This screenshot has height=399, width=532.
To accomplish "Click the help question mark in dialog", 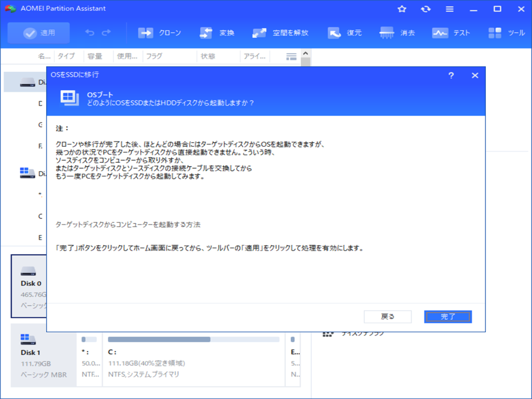I will point(451,76).
